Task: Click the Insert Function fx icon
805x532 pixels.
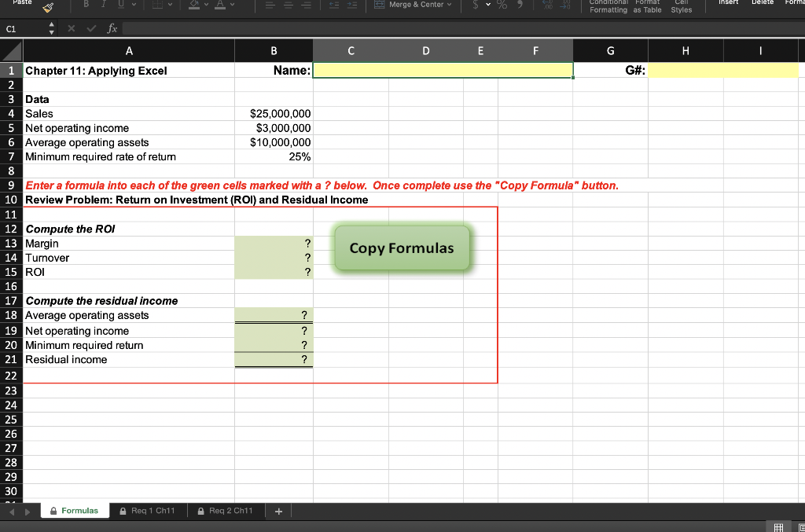Action: click(111, 28)
